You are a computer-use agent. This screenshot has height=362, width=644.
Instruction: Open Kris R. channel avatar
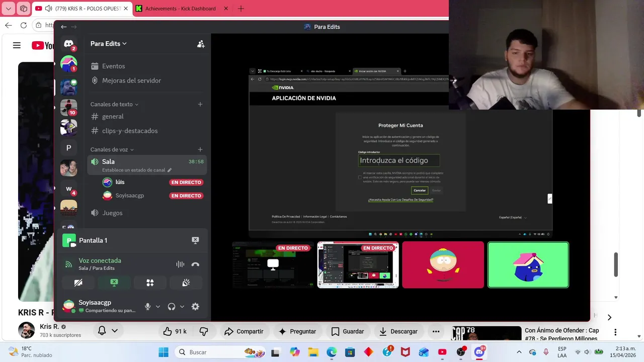click(x=27, y=330)
